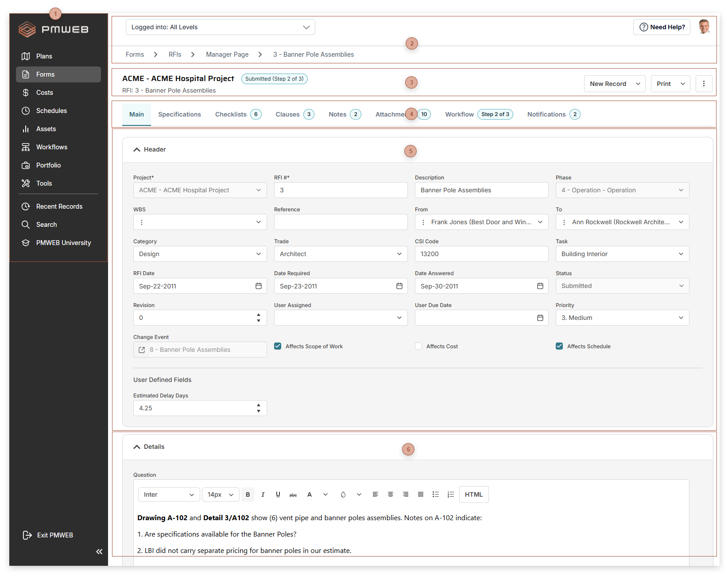Enable the Affects Cost checkbox
728x576 pixels.
pyautogui.click(x=418, y=346)
